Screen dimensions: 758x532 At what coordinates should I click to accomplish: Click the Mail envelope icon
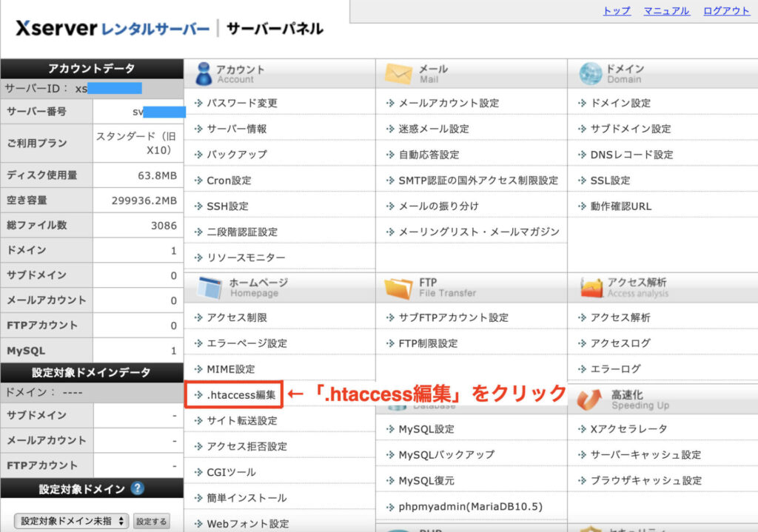click(x=398, y=74)
